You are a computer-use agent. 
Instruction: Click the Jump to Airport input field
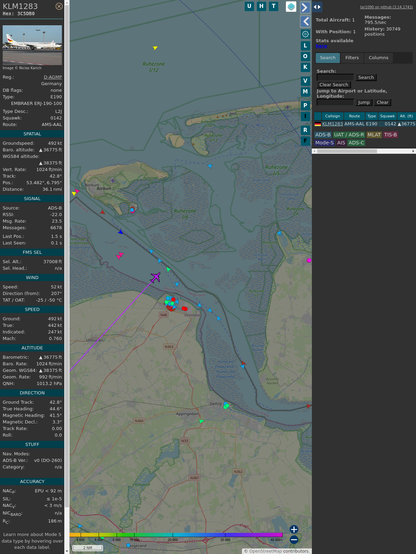[x=335, y=102]
